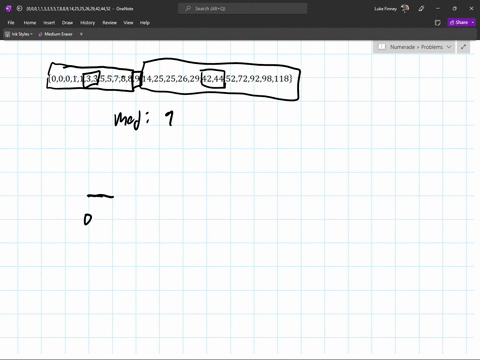
Task: Switch to the Home tab
Action: tap(30, 23)
